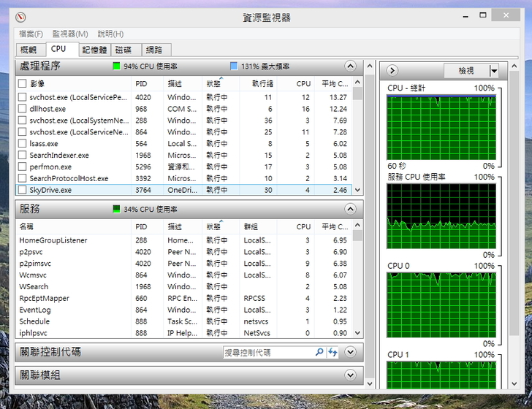The image size is (532, 409).
Task: Collapse the 處理程序 section
Action: tap(351, 66)
